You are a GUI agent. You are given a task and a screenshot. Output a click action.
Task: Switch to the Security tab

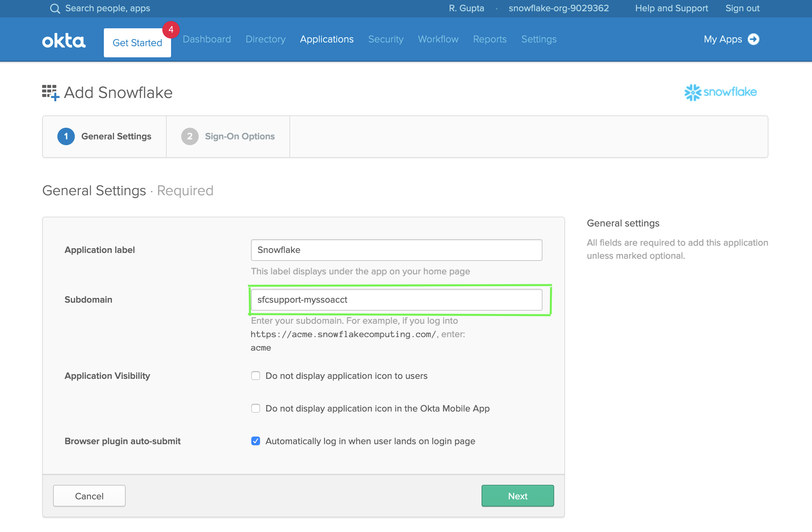coord(386,39)
